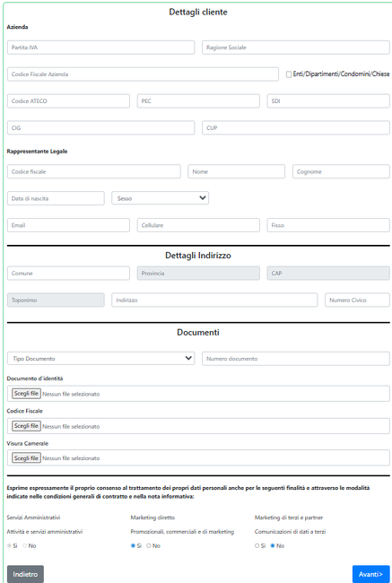Focus the Cellulare field
The width and height of the screenshot is (392, 583).
[x=198, y=225]
